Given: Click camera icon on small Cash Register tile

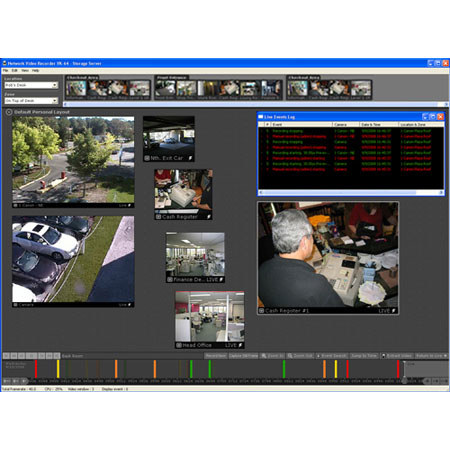Looking at the screenshot, I should [x=158, y=217].
